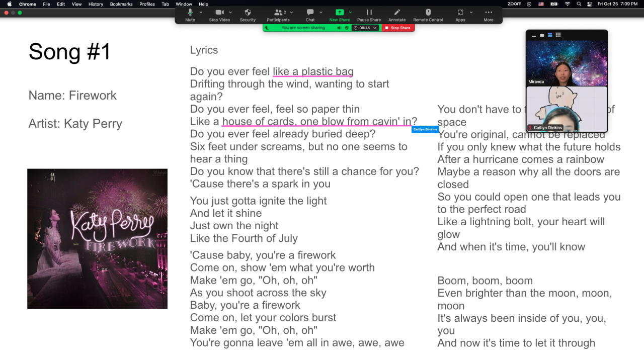Open the View menu
The height and width of the screenshot is (362, 644).
click(x=76, y=4)
